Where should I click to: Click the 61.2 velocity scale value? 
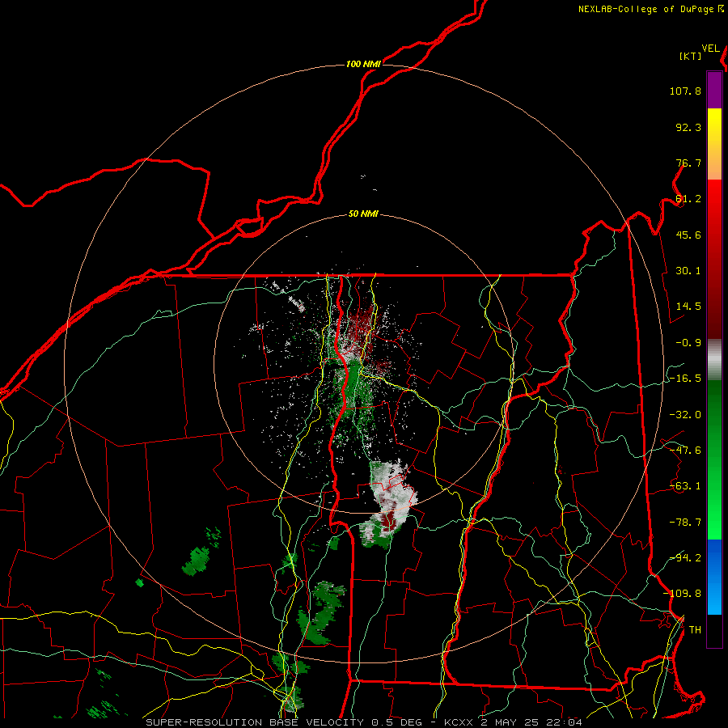pyautogui.click(x=688, y=199)
